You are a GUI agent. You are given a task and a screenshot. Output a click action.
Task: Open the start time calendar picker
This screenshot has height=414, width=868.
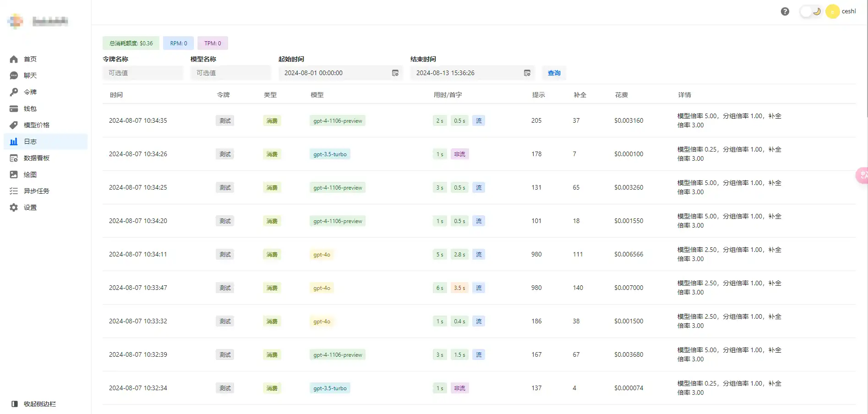[395, 73]
